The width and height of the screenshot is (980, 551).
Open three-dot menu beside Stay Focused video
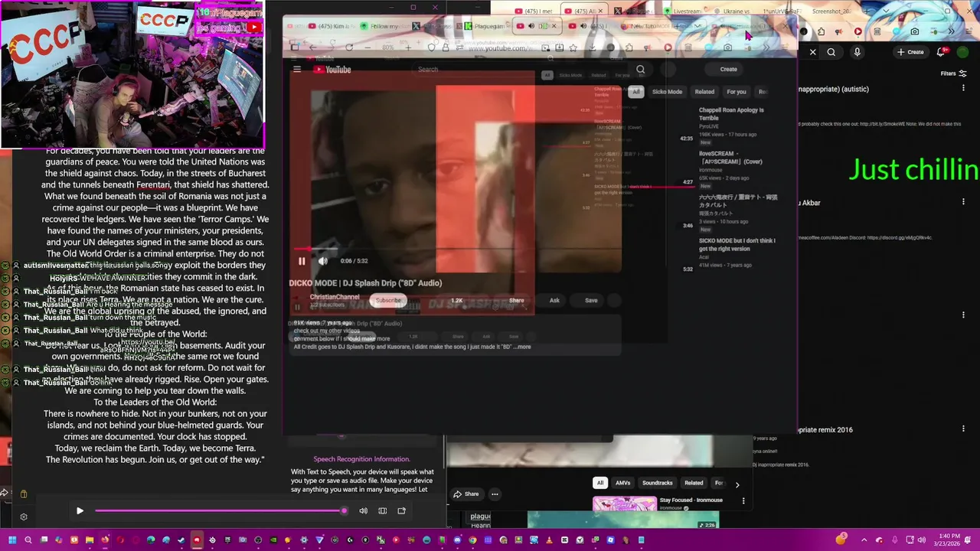coord(743,500)
